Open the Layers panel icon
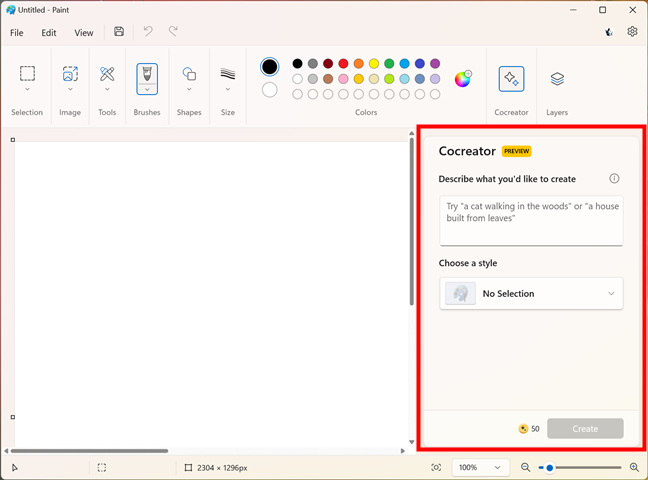Screen dimensions: 648x480 click(557, 79)
